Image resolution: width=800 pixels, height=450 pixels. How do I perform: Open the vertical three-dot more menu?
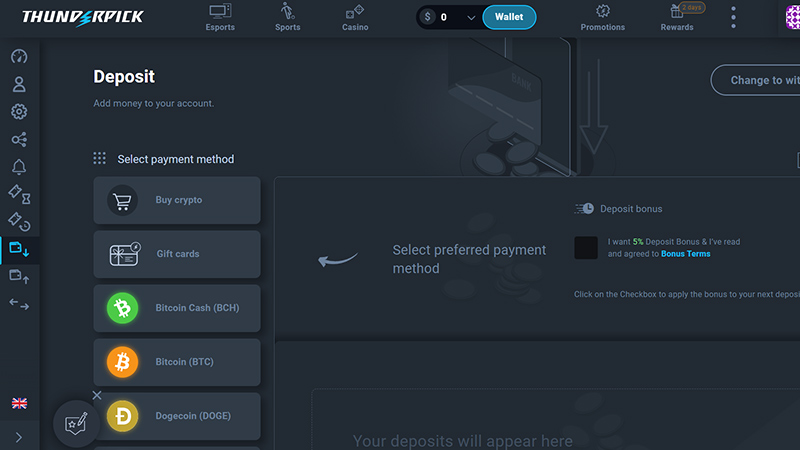[x=733, y=18]
